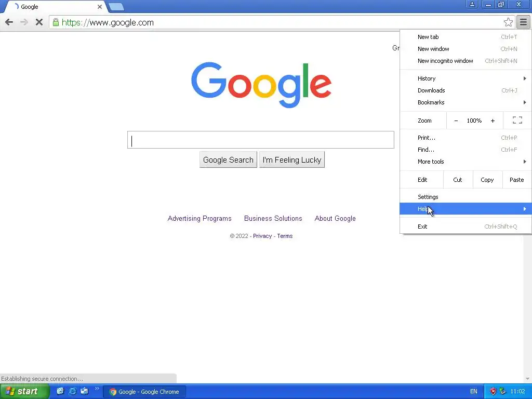This screenshot has width=532, height=399.
Task: Open a new tab with the tab-strip button
Action: (x=116, y=7)
